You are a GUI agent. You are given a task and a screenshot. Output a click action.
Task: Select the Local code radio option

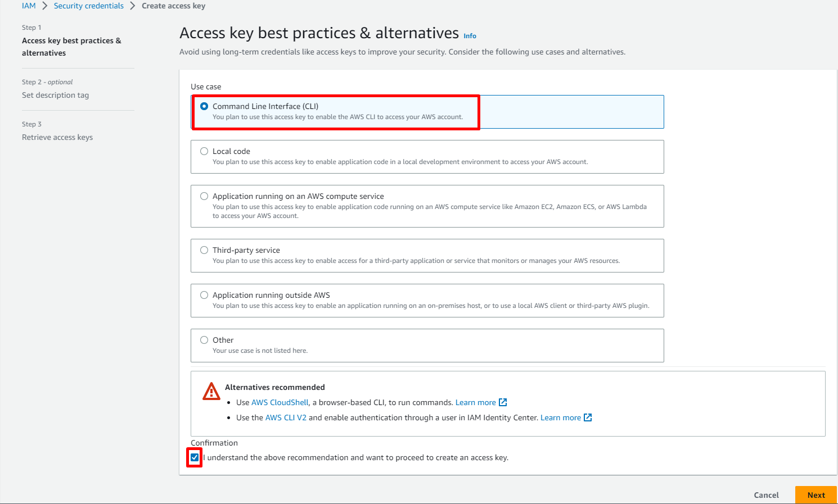click(204, 151)
